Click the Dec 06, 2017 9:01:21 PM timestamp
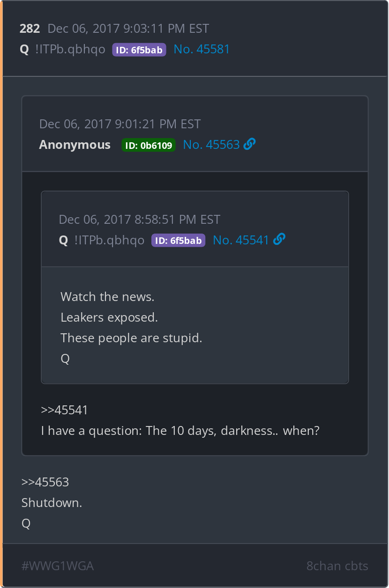Viewport: 389px width, 588px height. coord(120,124)
